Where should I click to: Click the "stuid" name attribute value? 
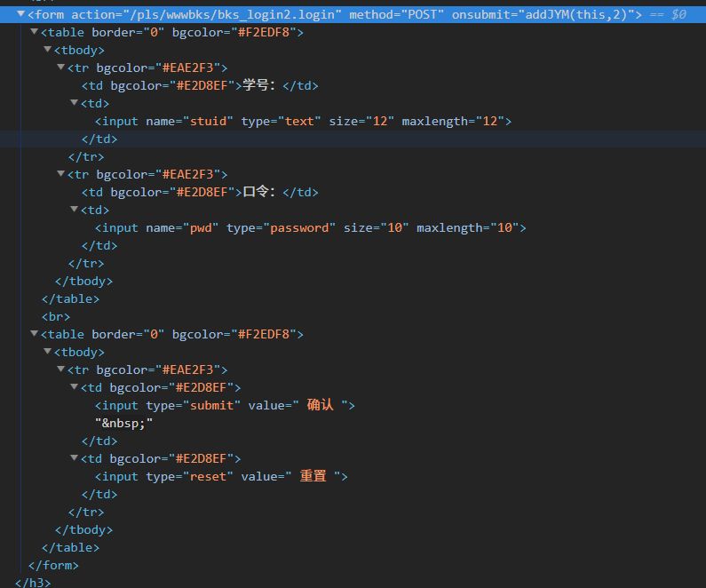tap(208, 121)
